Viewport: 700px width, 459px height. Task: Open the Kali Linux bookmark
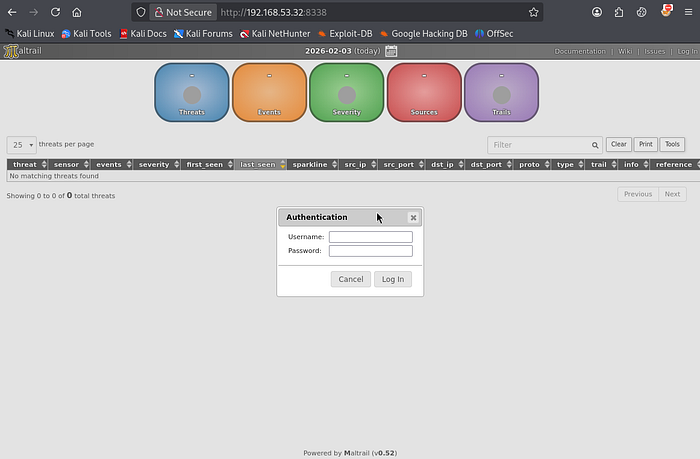29,33
